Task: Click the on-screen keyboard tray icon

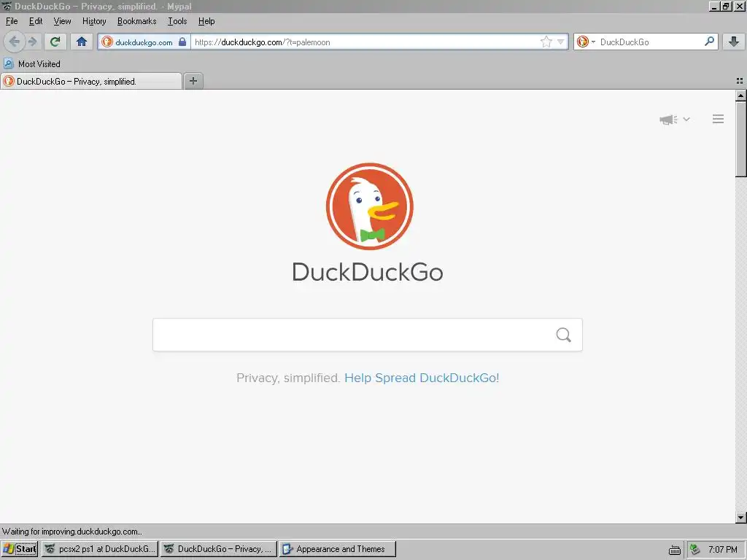Action: click(675, 550)
